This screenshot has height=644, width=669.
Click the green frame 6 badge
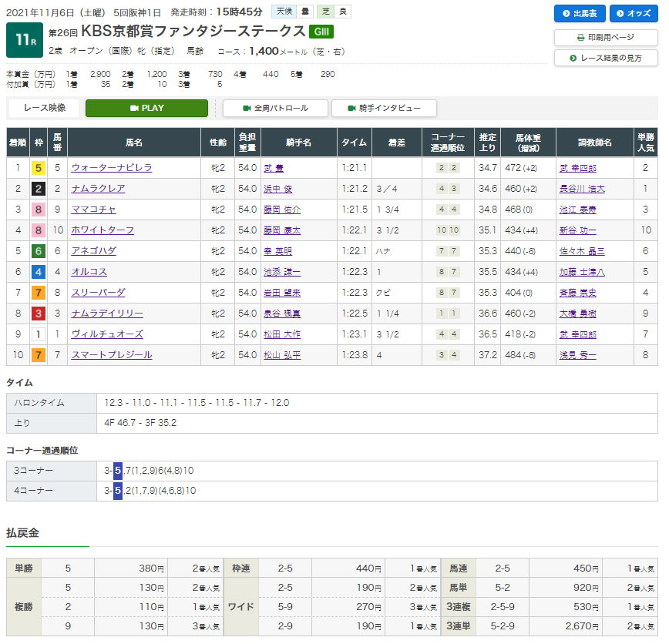(36, 251)
